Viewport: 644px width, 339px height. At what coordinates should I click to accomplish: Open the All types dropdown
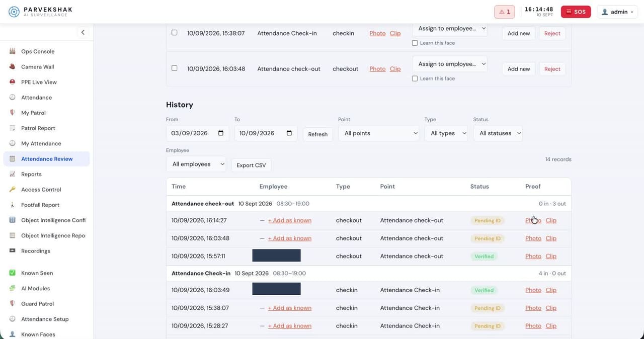[x=446, y=133]
